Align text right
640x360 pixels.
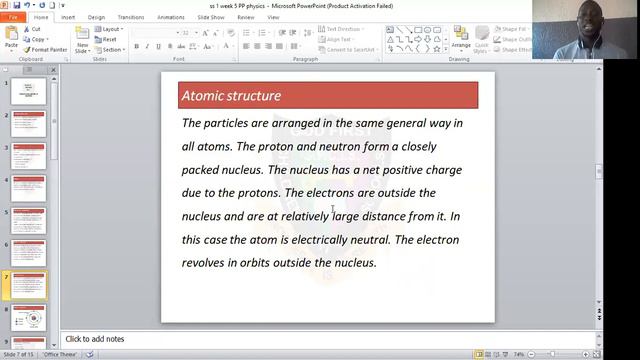pos(268,46)
